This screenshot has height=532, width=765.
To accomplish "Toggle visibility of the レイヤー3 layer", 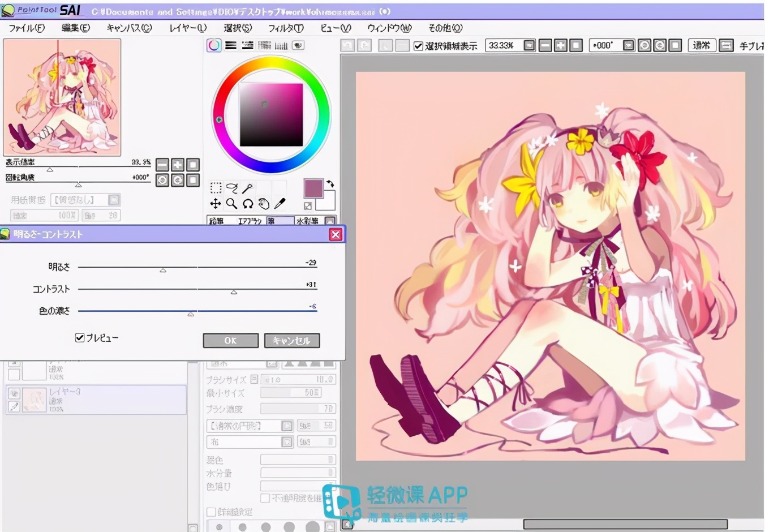I will [x=14, y=393].
